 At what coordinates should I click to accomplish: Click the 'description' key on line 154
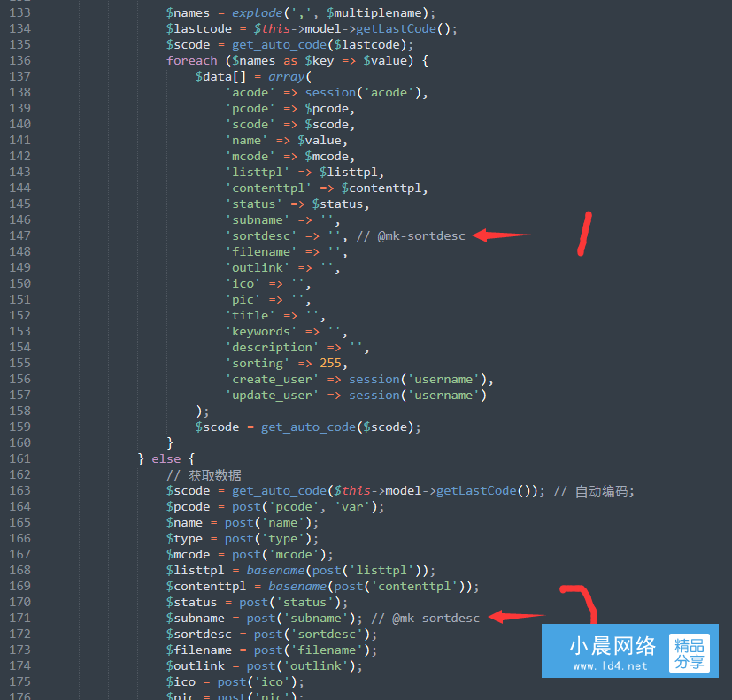click(x=272, y=347)
